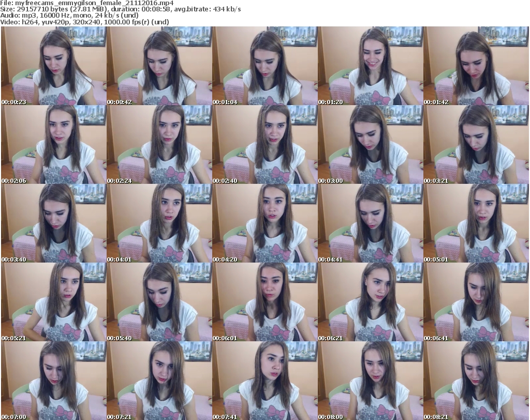
Task: Open the thumbnail timestamped 00:05:01
Action: pyautogui.click(x=476, y=223)
